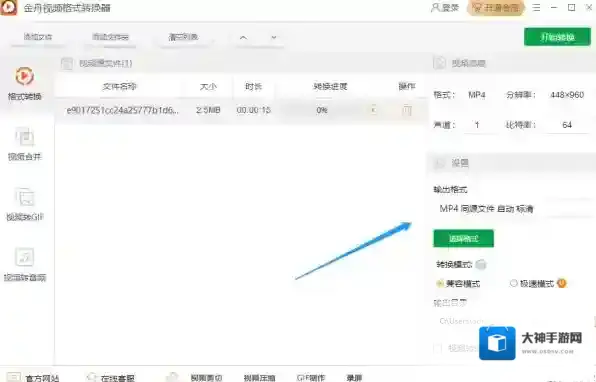Click the 2.5MB size cell

tap(208, 110)
